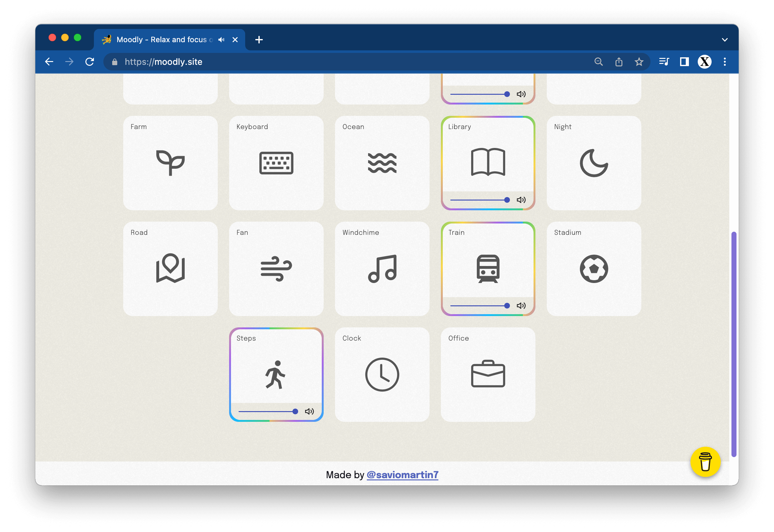Toggle off the Steps walking sound
The height and width of the screenshot is (532, 774).
pyautogui.click(x=276, y=374)
